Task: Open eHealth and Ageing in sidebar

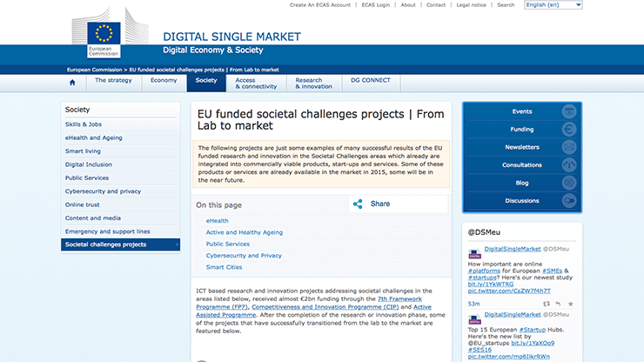Action: coord(94,137)
